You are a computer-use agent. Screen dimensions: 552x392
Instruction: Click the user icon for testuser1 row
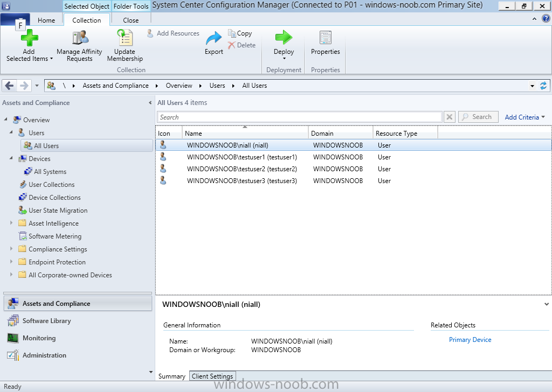[x=163, y=157]
